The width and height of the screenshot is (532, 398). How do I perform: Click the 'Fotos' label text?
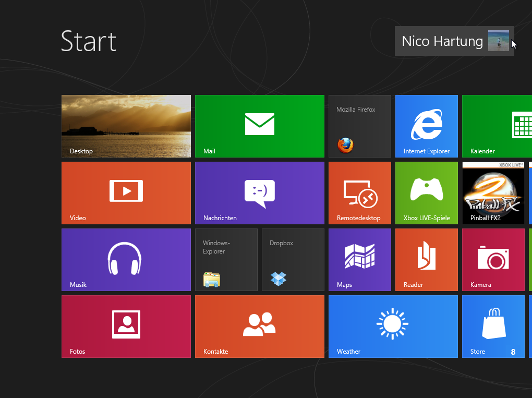pyautogui.click(x=77, y=352)
